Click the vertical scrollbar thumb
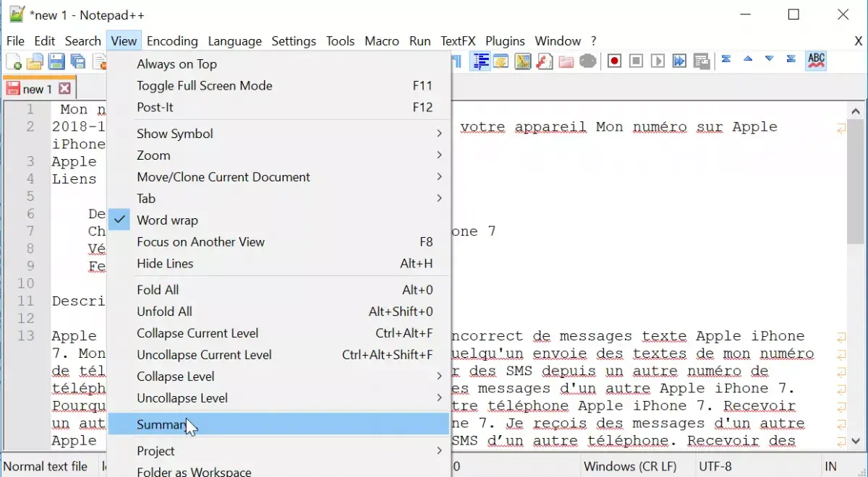The height and width of the screenshot is (477, 868). (x=856, y=182)
